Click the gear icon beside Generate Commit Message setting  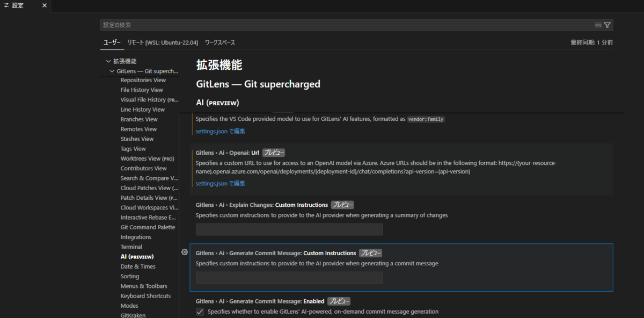click(x=185, y=252)
